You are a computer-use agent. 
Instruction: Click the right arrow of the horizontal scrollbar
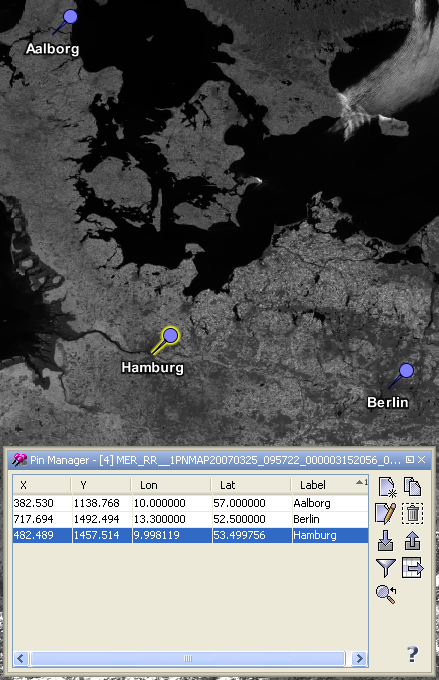[359, 659]
